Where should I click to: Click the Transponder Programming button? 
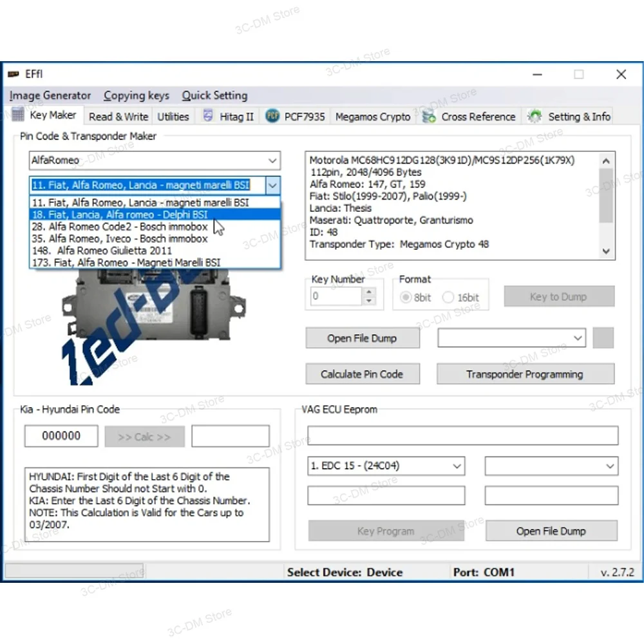[x=526, y=374]
